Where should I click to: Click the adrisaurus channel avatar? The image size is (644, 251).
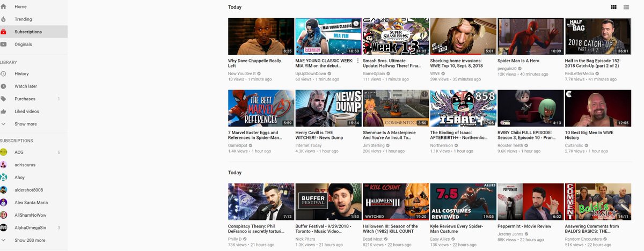(4, 165)
